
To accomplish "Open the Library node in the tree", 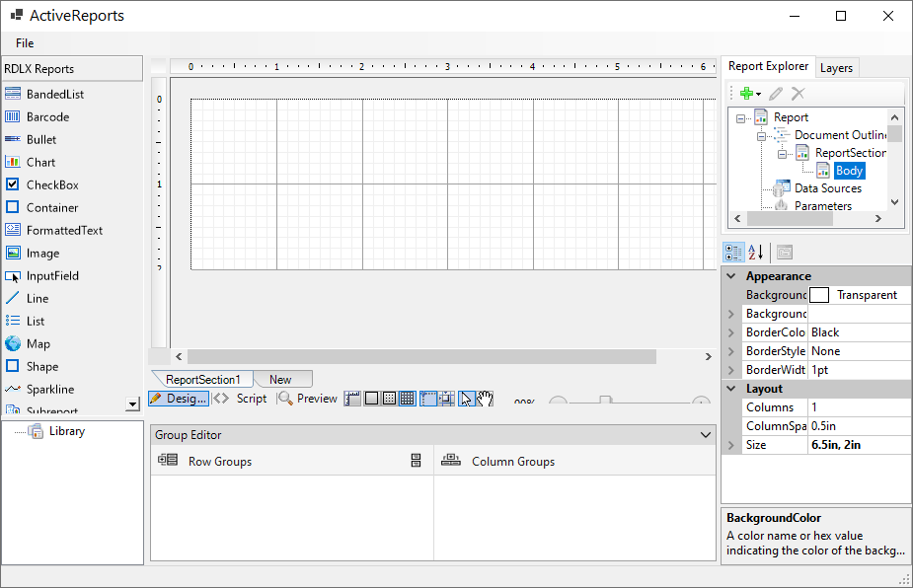I will point(67,431).
